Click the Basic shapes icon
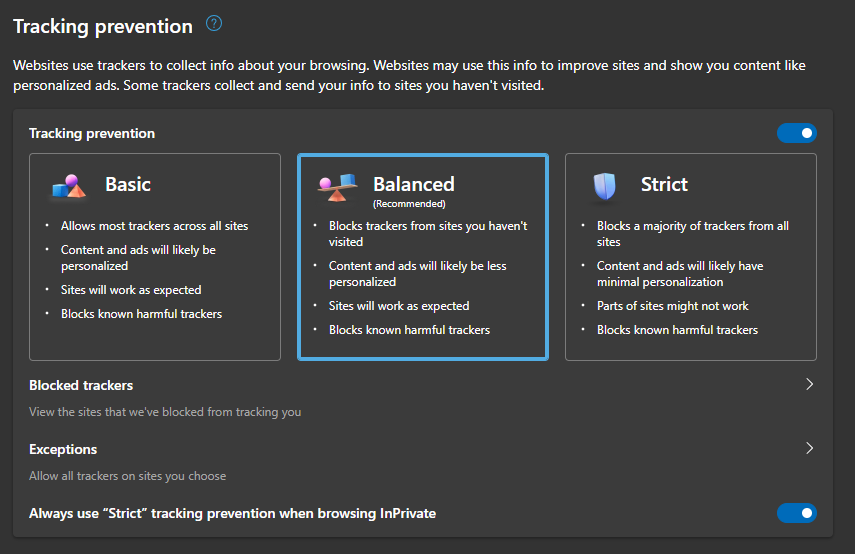855x554 pixels. 69,185
